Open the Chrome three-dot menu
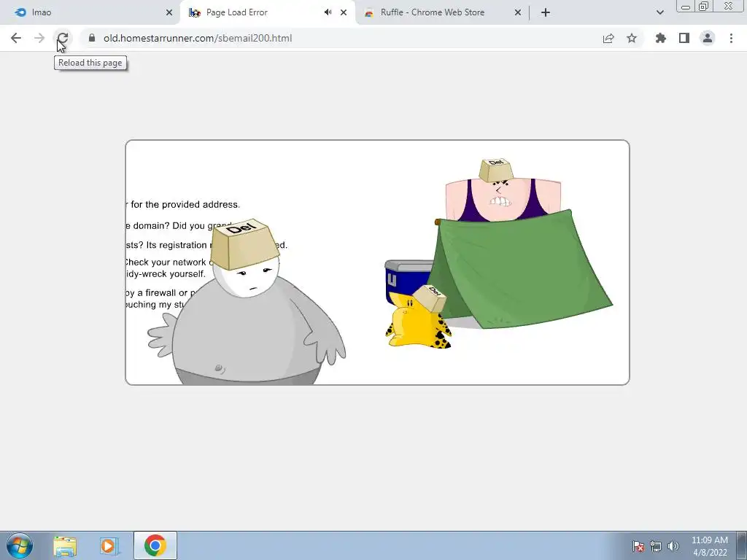Image resolution: width=747 pixels, height=560 pixels. (731, 38)
